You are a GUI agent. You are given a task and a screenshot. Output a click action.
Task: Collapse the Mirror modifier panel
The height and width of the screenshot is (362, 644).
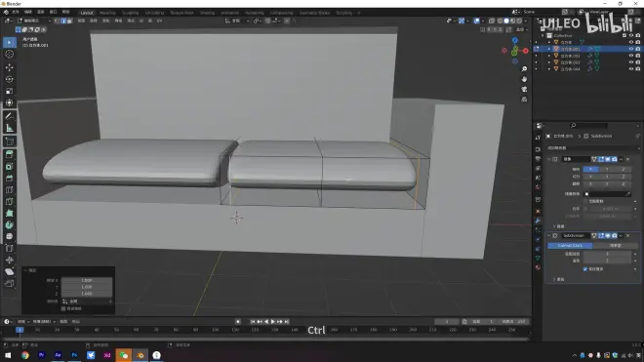[549, 159]
